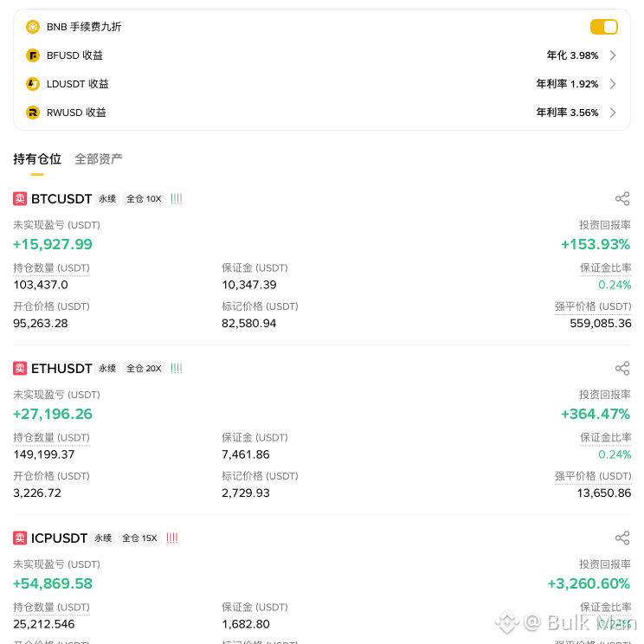Open BFUSD 收益 row label

point(74,55)
